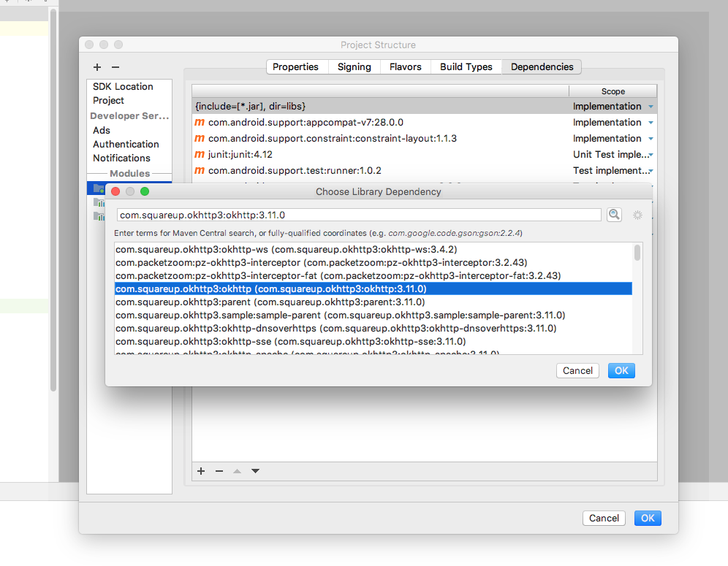
Task: Switch to the Signing tab
Action: click(x=354, y=66)
